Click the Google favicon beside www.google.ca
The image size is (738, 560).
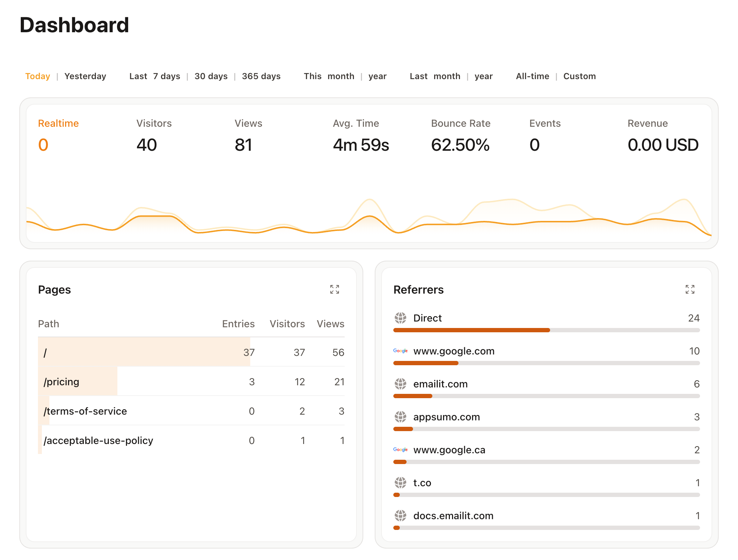click(400, 450)
